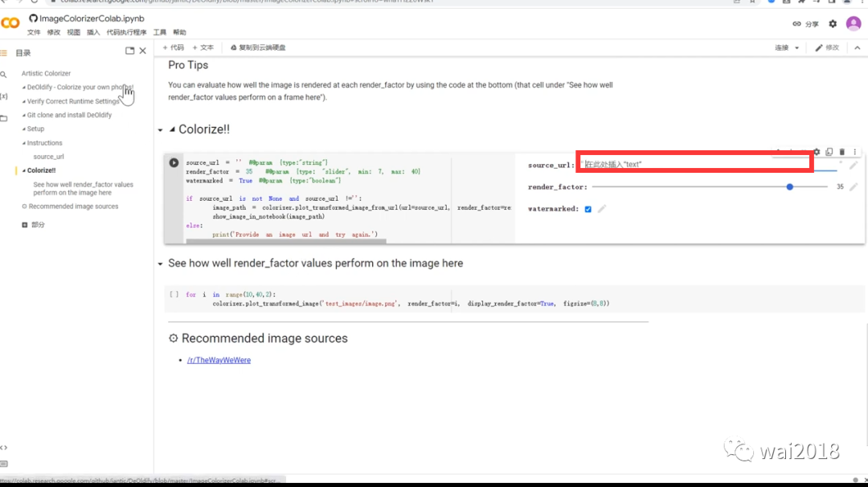868x487 pixels.
Task: Expand DeOldify - Colorize your own photos entry
Action: point(80,88)
